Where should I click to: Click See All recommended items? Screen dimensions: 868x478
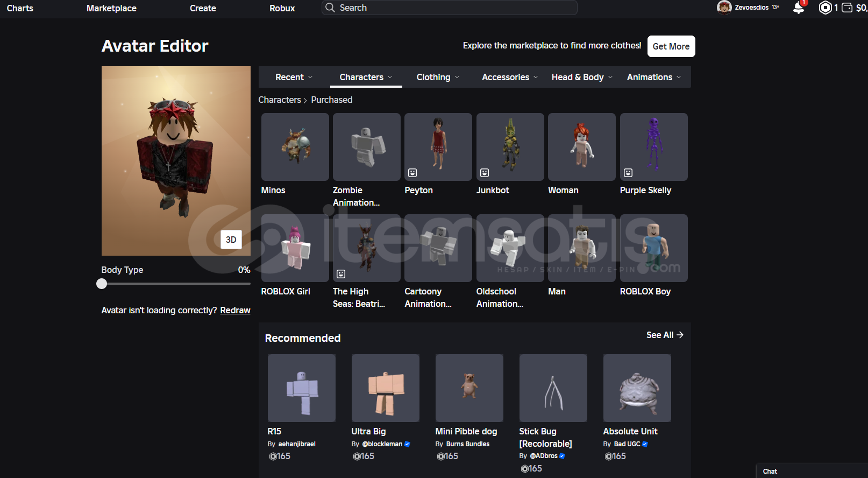[664, 335]
